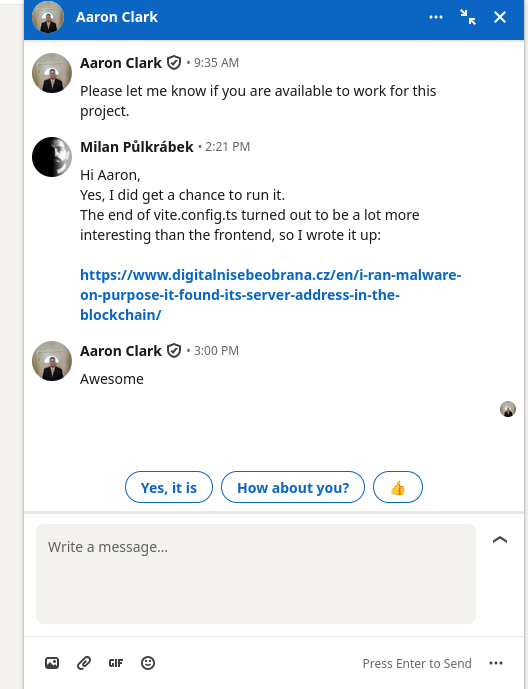Image resolution: width=528 pixels, height=689 pixels.
Task: Open Milan Půlkrábek's profile picture
Action: [52, 157]
